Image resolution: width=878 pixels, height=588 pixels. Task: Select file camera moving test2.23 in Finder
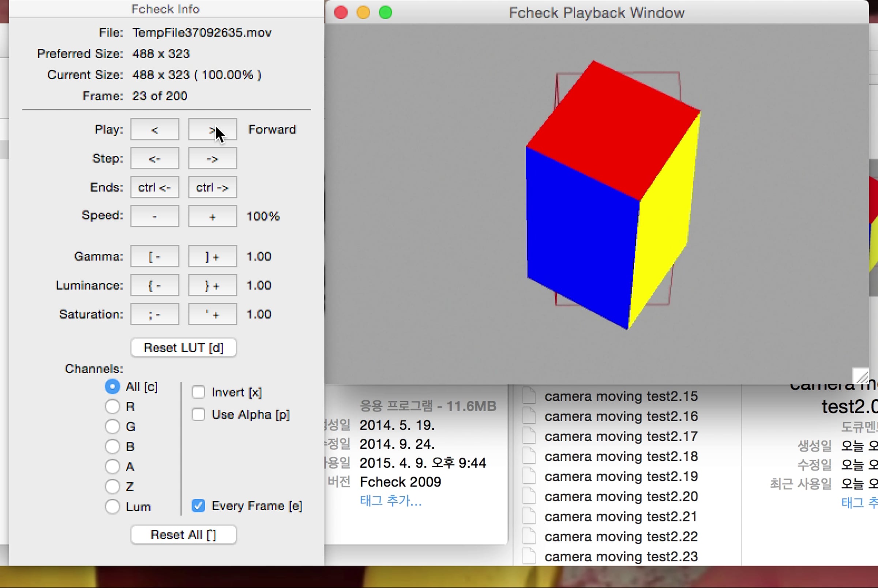(621, 557)
